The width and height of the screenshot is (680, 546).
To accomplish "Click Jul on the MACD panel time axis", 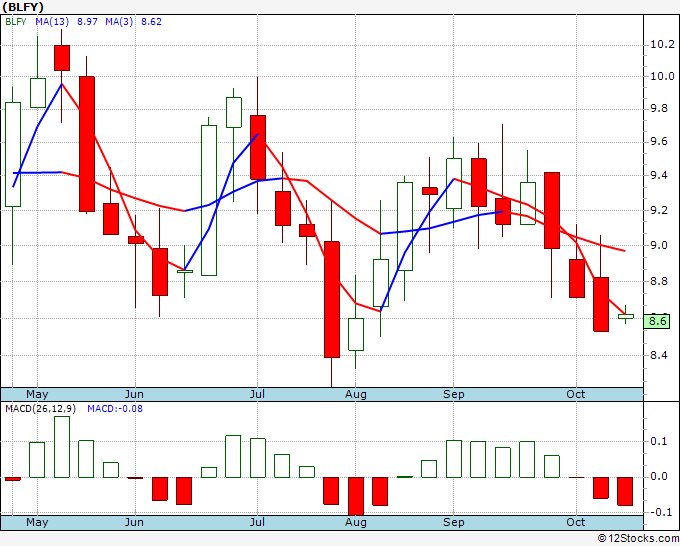I will [257, 522].
